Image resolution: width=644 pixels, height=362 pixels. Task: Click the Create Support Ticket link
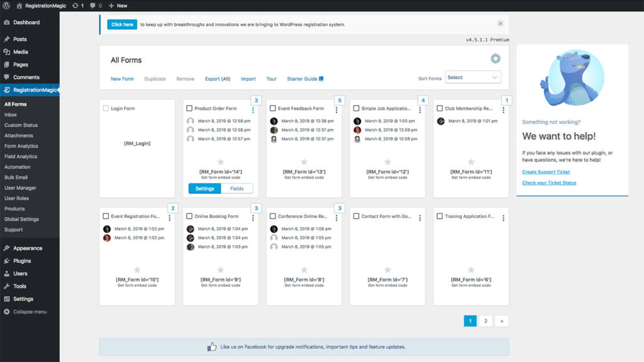pyautogui.click(x=546, y=172)
